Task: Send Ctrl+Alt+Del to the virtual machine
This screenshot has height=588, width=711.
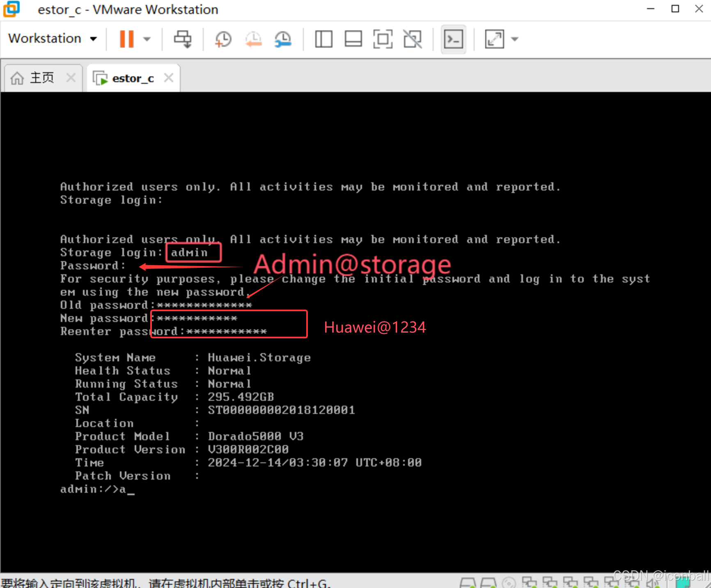Action: pyautogui.click(x=183, y=39)
